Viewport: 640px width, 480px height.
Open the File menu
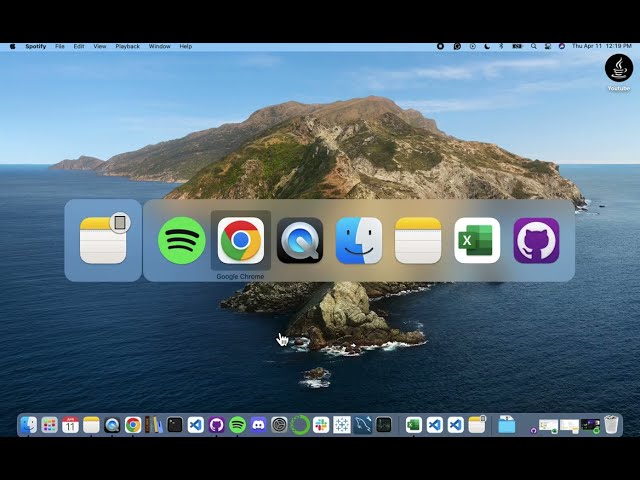tap(60, 47)
